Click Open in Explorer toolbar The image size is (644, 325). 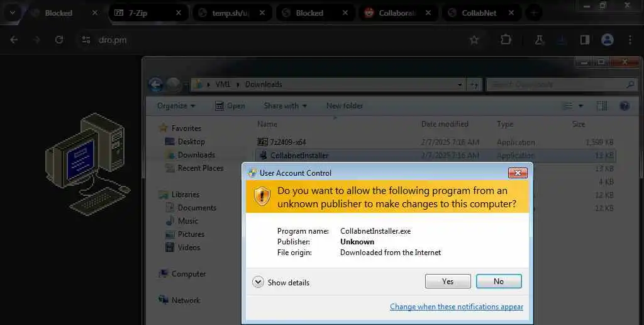coord(230,106)
